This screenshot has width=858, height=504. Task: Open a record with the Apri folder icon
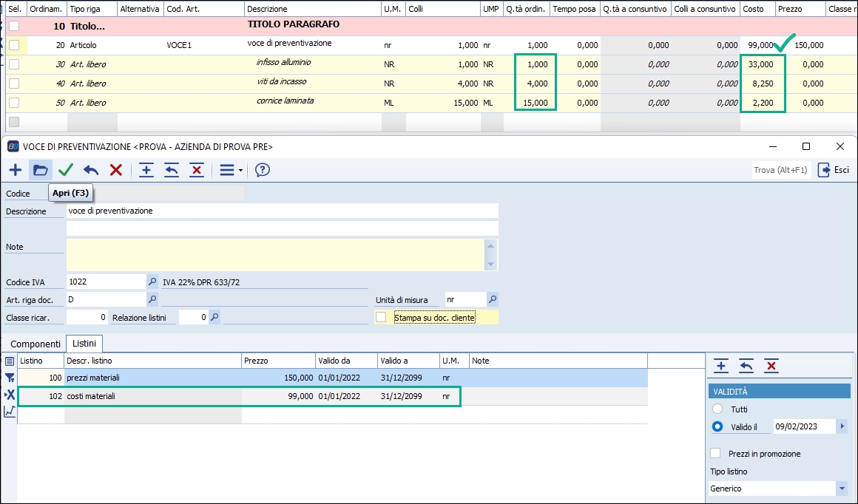click(x=40, y=171)
